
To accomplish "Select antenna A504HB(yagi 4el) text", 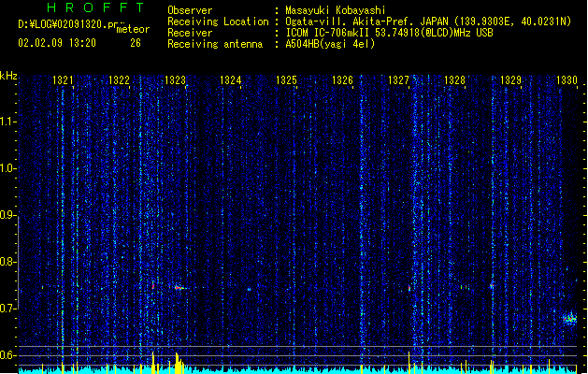I will click(330, 44).
